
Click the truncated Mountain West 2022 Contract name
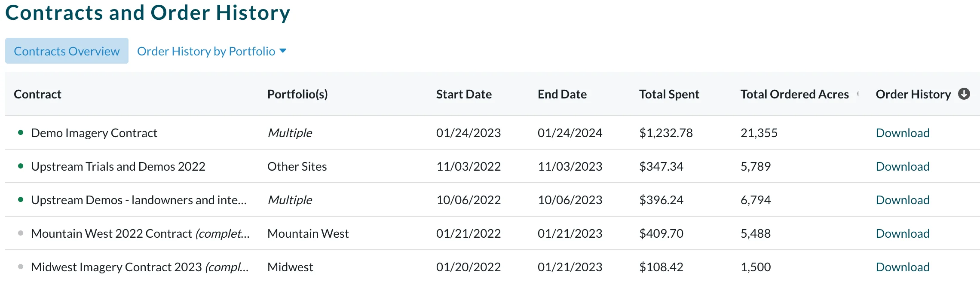[140, 233]
